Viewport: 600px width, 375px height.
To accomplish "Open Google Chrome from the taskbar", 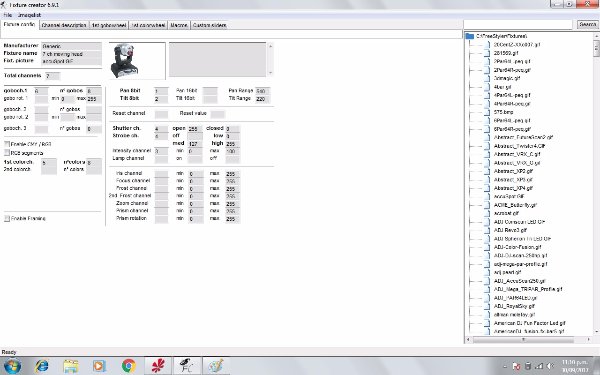I will [129, 366].
